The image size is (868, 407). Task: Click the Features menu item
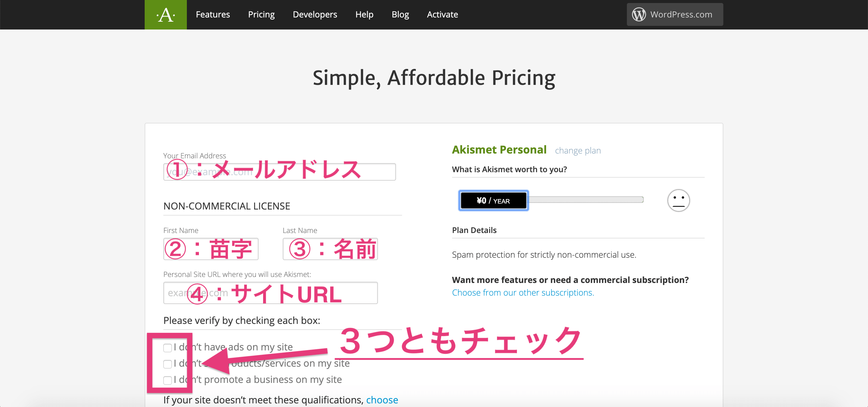click(213, 14)
